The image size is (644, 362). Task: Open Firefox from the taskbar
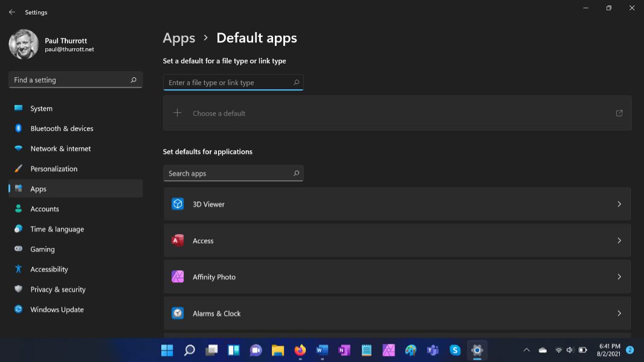[300, 350]
